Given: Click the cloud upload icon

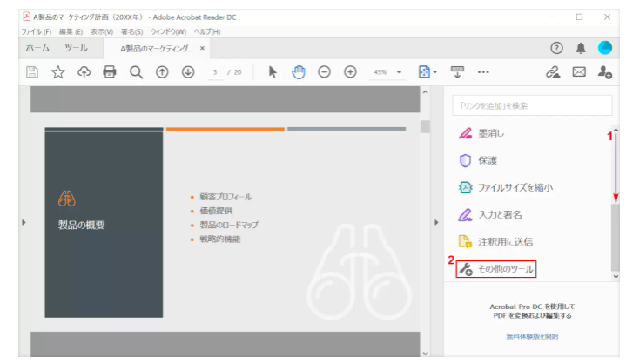Looking at the screenshot, I should point(84,72).
